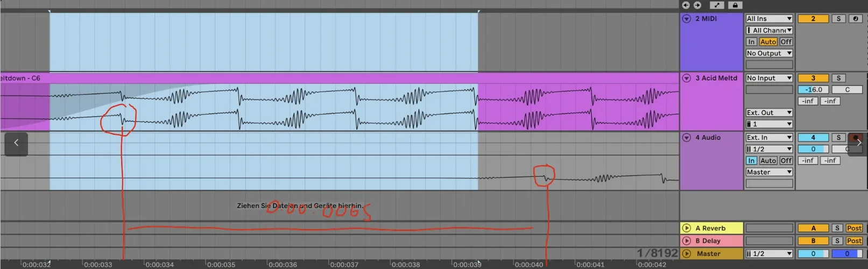
Task: Unfold the B Delay return track
Action: 687,240
